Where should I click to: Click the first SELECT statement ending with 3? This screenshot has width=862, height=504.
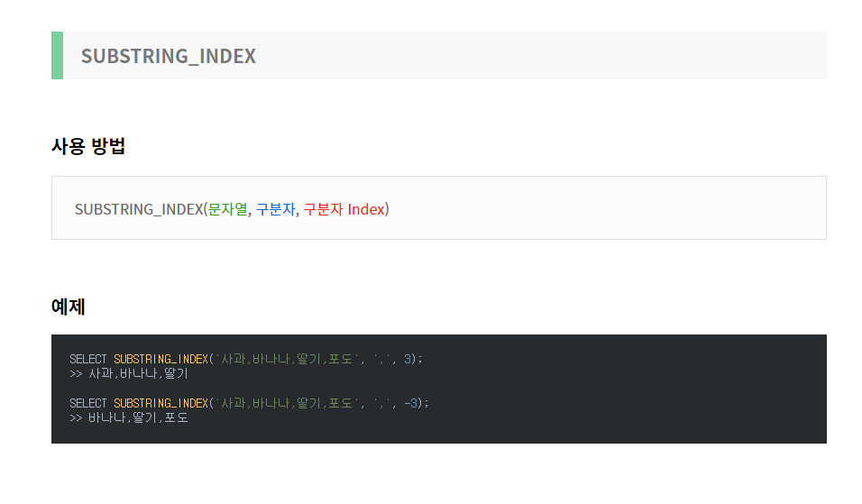pyautogui.click(x=246, y=359)
